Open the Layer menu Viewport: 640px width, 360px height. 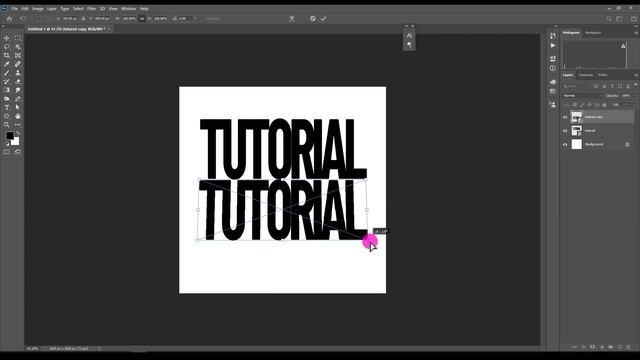pyautogui.click(x=52, y=9)
